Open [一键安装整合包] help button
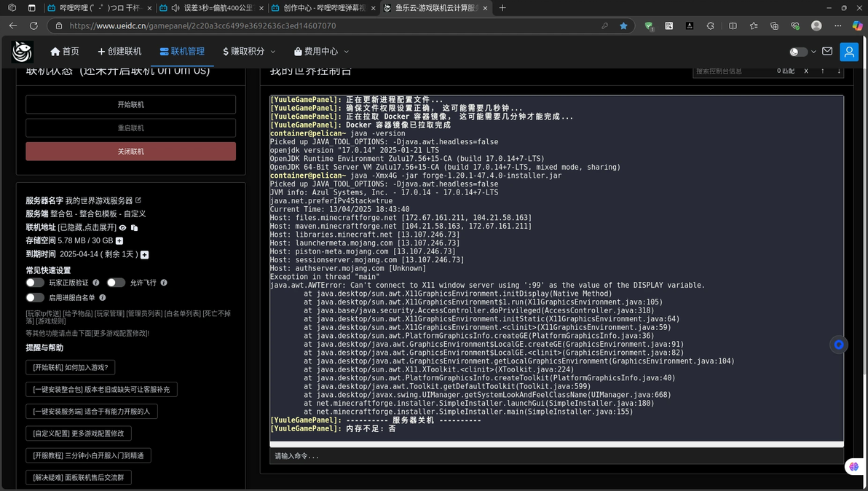Image resolution: width=868 pixels, height=491 pixels. 101,389
